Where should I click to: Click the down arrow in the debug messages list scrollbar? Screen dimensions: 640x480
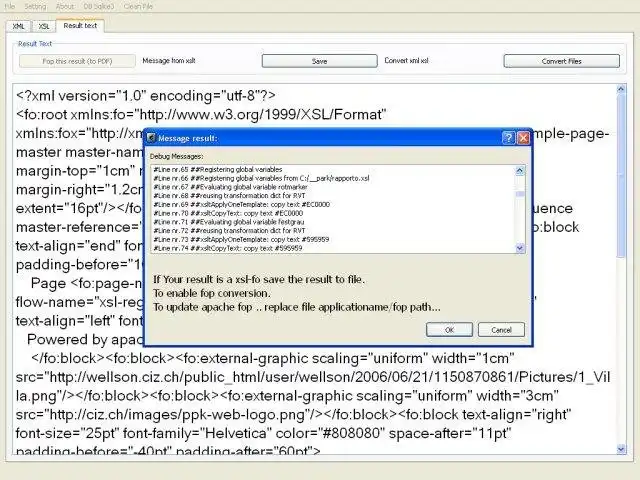click(520, 248)
